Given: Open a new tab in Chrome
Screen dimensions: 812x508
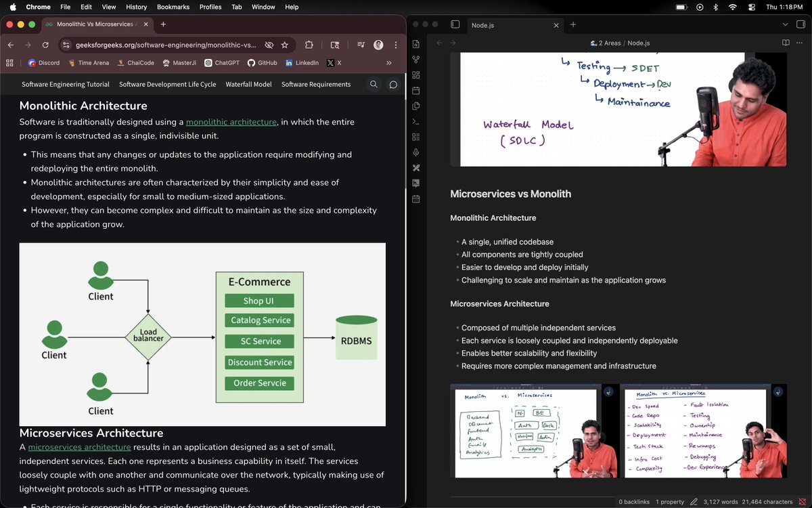Looking at the screenshot, I should (x=163, y=24).
